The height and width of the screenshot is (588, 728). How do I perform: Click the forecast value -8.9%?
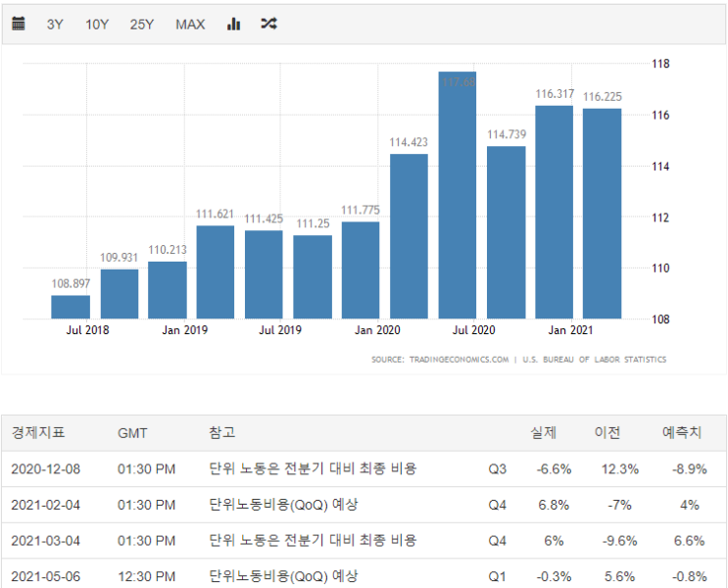[x=690, y=469]
